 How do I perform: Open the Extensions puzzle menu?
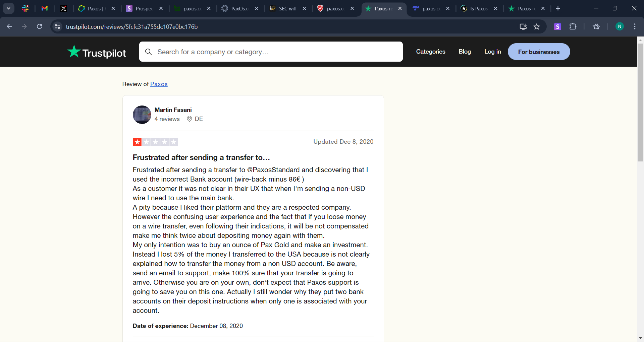573,26
